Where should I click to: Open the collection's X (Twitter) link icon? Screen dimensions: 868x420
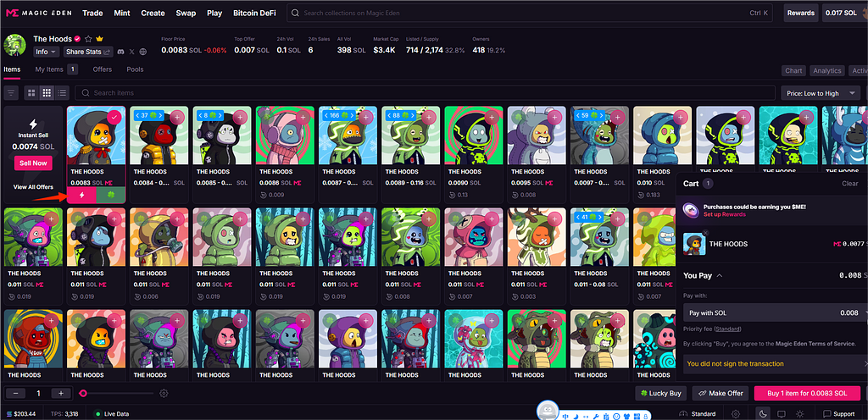click(132, 52)
